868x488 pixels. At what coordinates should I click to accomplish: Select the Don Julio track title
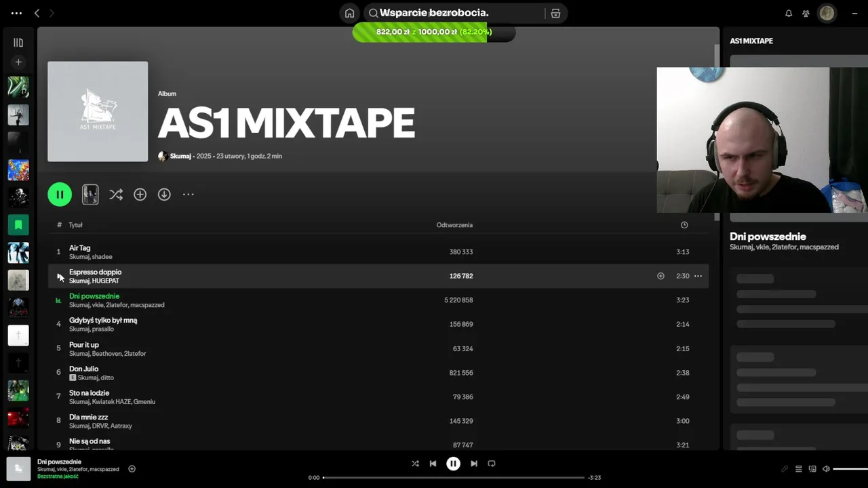pos(83,369)
